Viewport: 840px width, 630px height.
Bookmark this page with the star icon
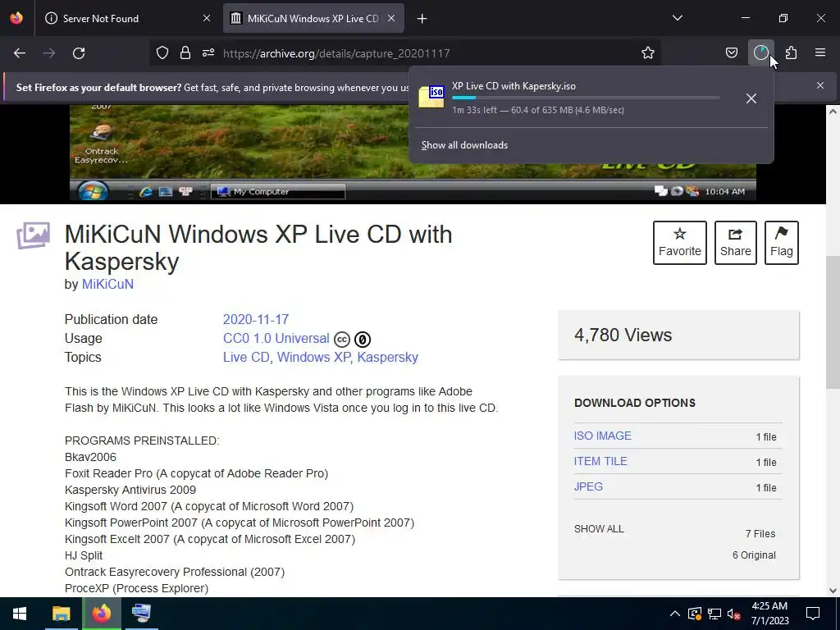648,53
